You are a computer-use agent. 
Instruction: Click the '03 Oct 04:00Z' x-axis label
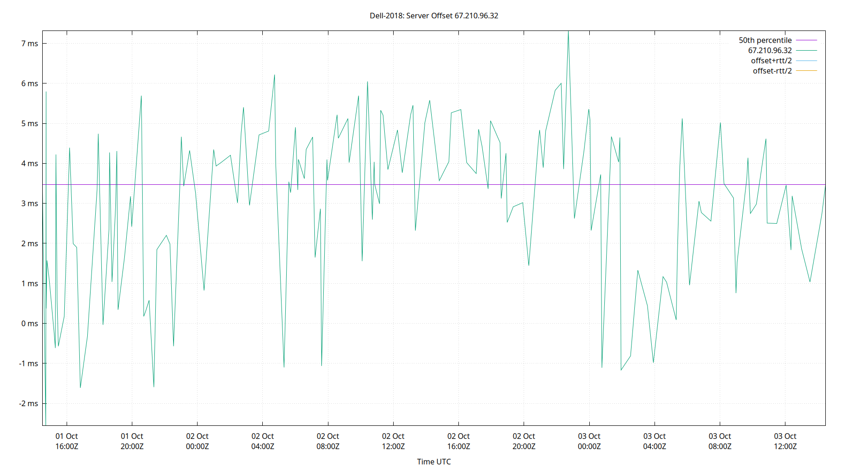tap(655, 441)
